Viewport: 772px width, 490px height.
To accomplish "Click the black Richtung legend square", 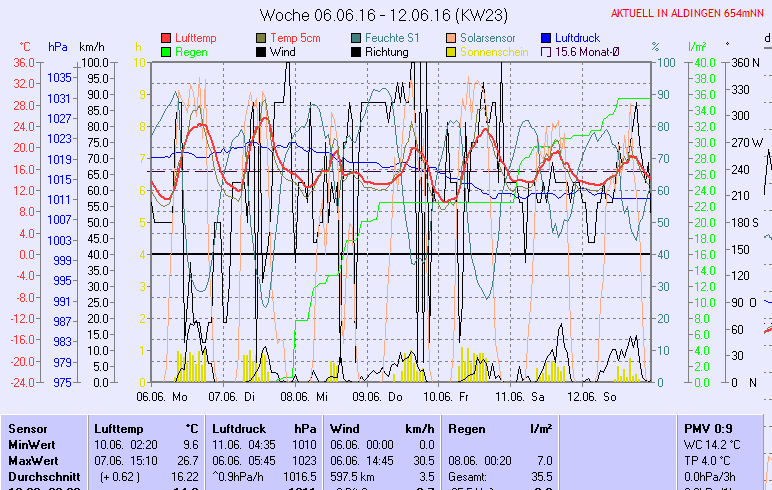I will [357, 52].
